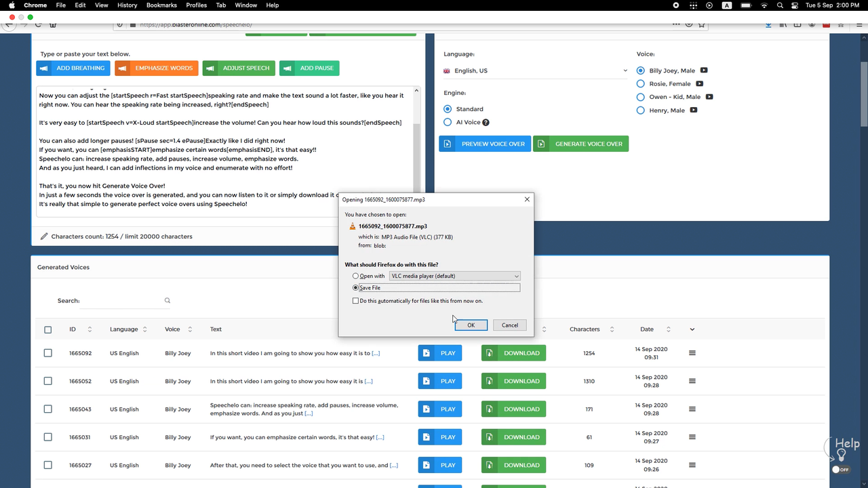Play the Owen - Kid voice sample icon
The width and height of the screenshot is (868, 488).
[x=709, y=97]
